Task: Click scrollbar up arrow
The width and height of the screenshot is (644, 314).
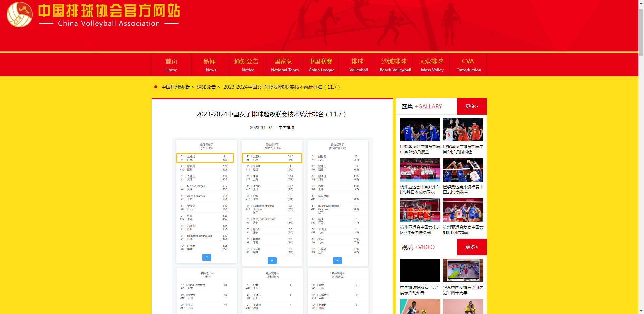Action: pyautogui.click(x=641, y=3)
